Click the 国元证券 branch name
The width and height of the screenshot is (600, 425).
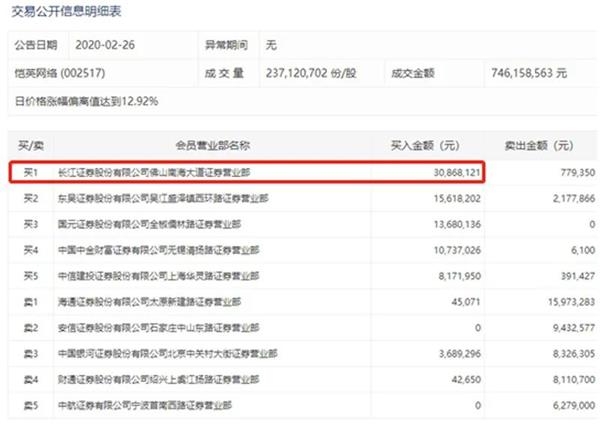click(149, 224)
